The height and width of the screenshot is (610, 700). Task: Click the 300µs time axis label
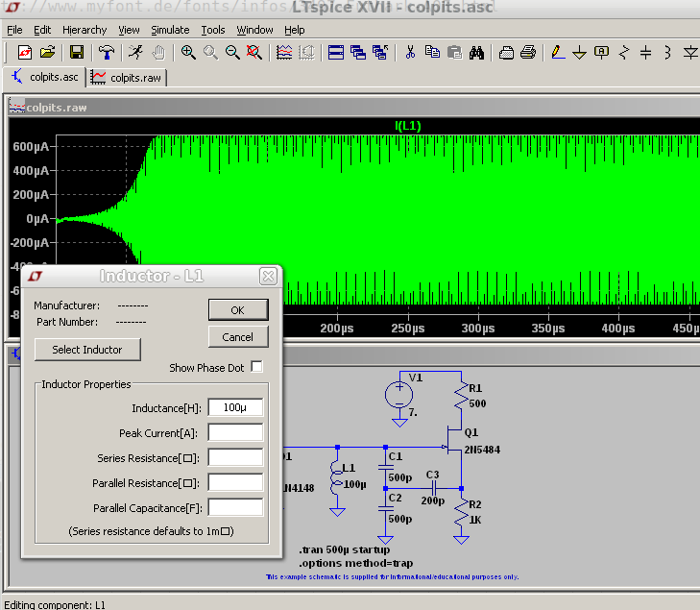click(477, 329)
